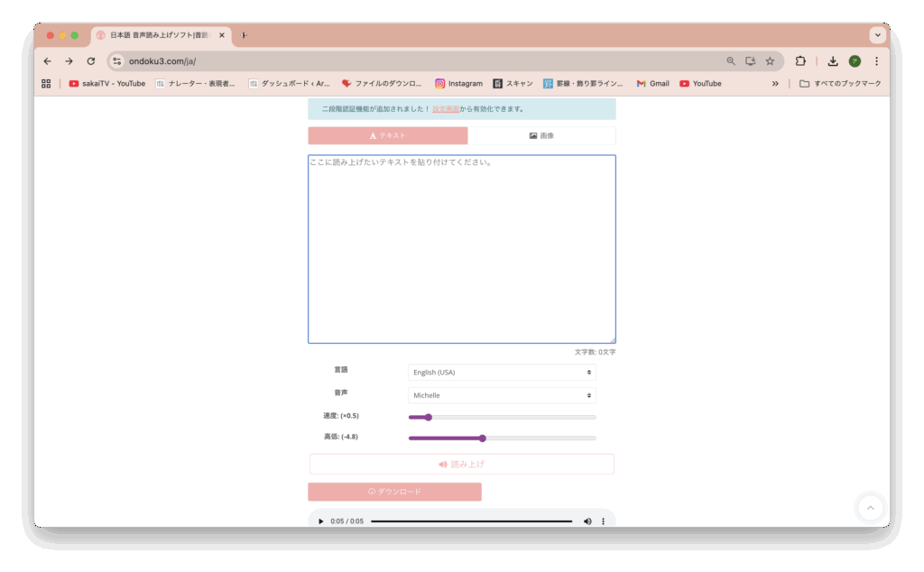This screenshot has height=572, width=924.
Task: Reload the ondoku3 page
Action: pyautogui.click(x=90, y=61)
